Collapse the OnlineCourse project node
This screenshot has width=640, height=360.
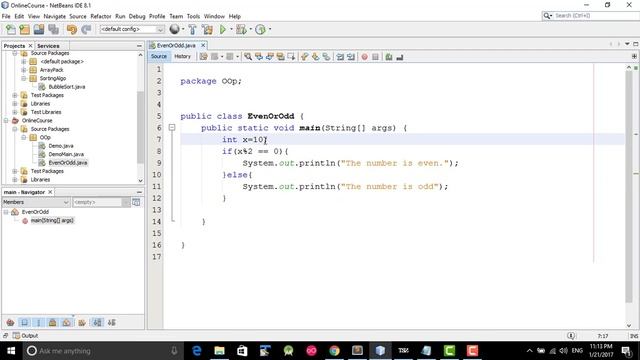point(6,120)
